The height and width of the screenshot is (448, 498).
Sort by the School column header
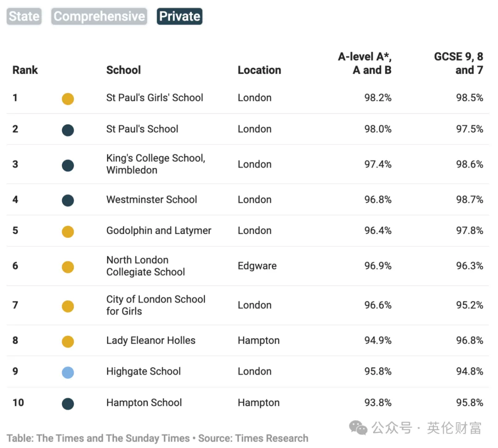[x=124, y=70]
